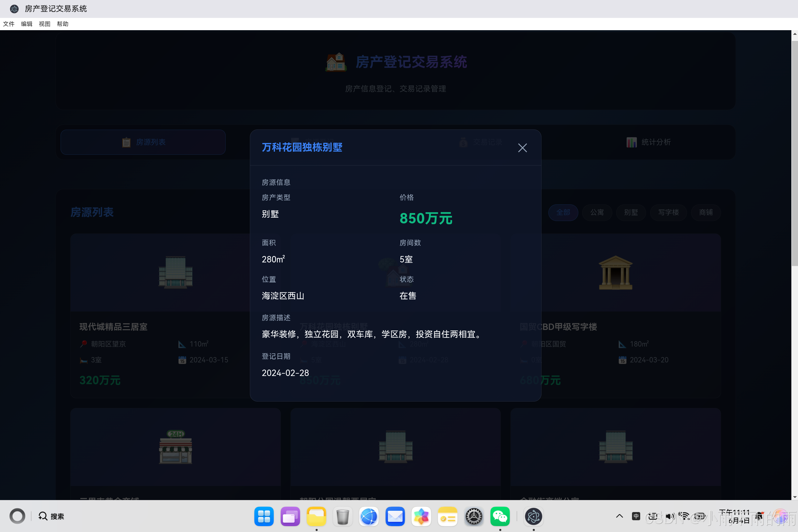Click the area ruler icon beside 180m²
Image resolution: width=798 pixels, height=532 pixels.
(x=622, y=344)
